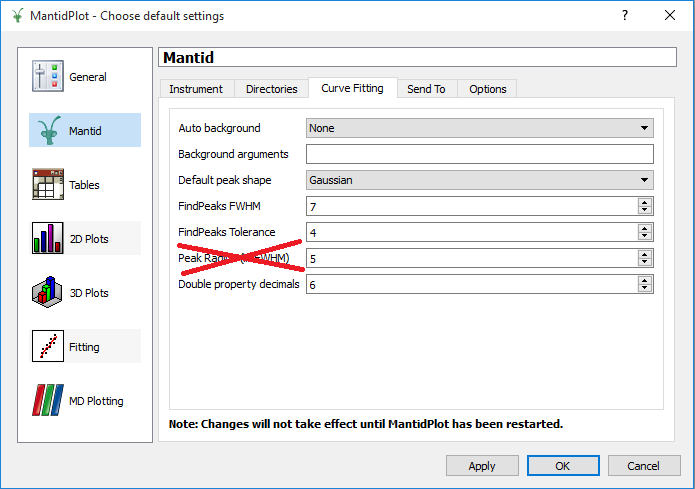Increase the FindPeaks FWHM value
The image size is (695, 489).
click(x=645, y=202)
